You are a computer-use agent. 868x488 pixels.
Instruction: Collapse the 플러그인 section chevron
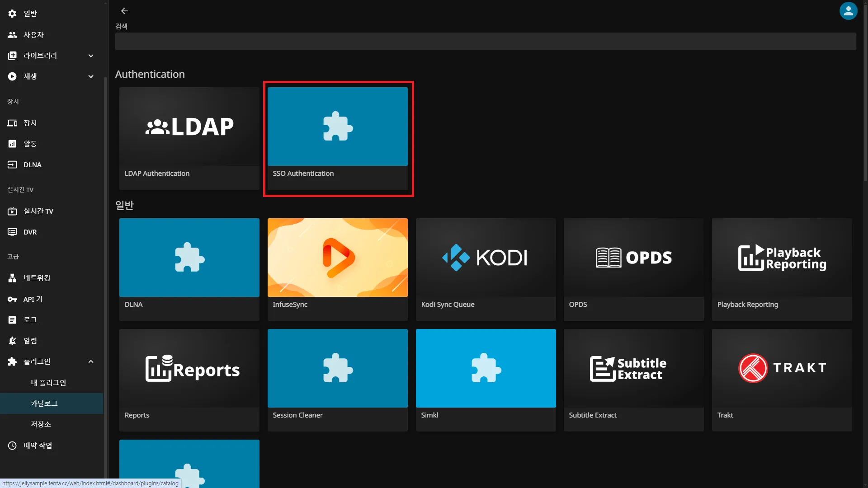pyautogui.click(x=91, y=361)
